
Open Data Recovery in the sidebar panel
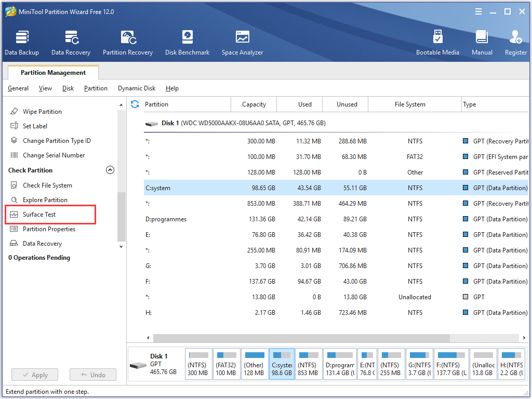pyautogui.click(x=42, y=244)
